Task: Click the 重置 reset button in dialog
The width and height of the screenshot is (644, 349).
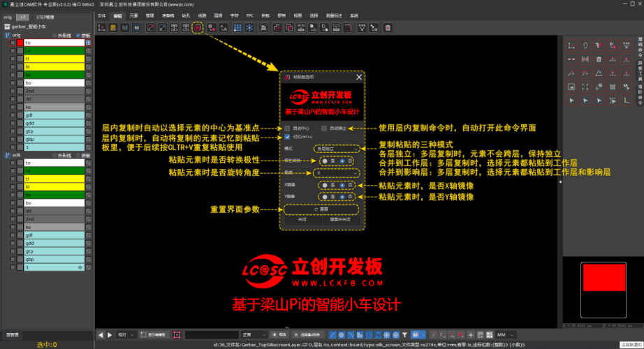Action: pyautogui.click(x=321, y=209)
